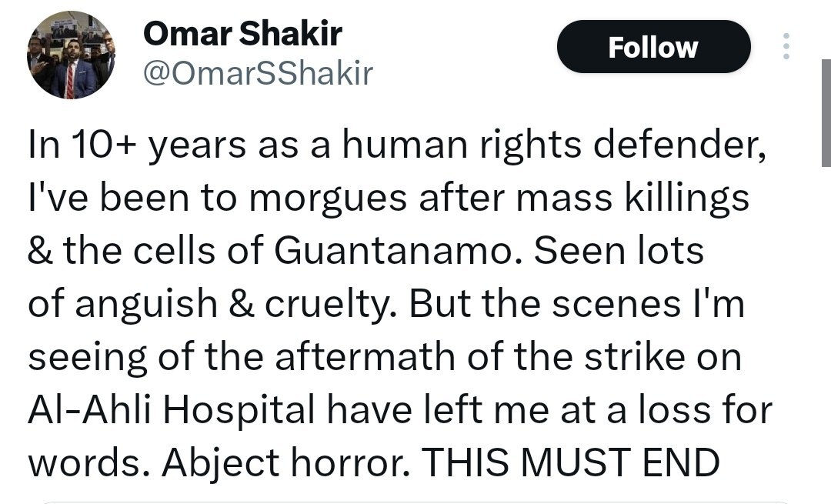This screenshot has height=504, width=831.
Task: Click 'anguish & cruelty' in the tweet
Action: 236,304
